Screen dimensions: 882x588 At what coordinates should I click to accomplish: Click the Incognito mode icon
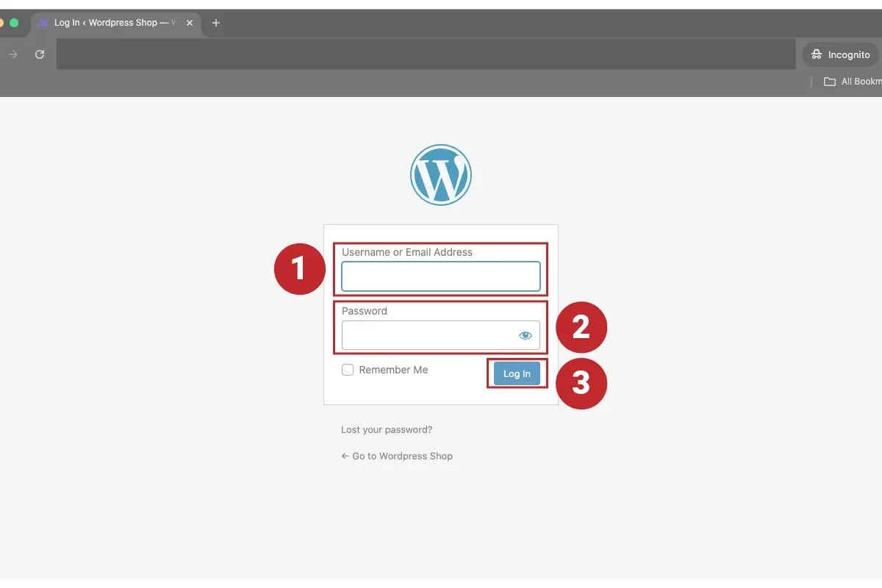click(816, 54)
